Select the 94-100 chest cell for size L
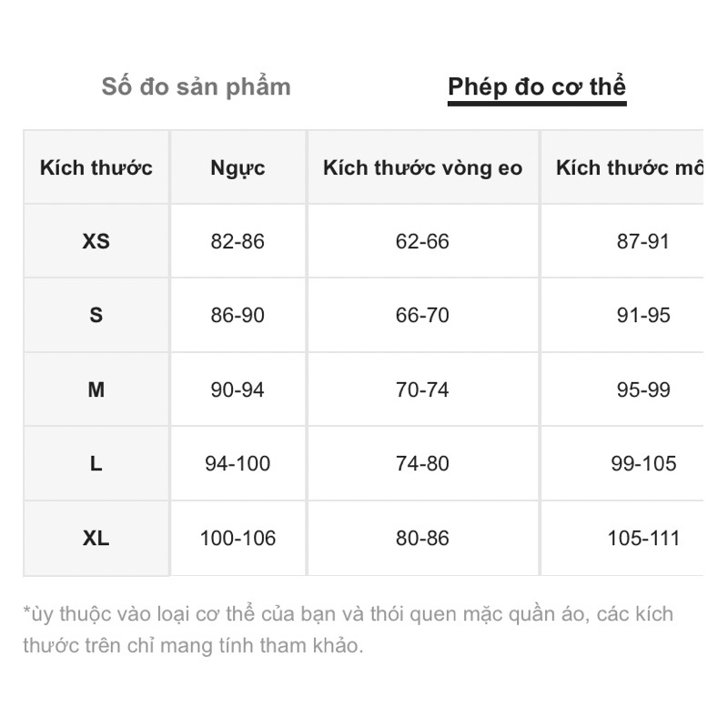 point(238,464)
